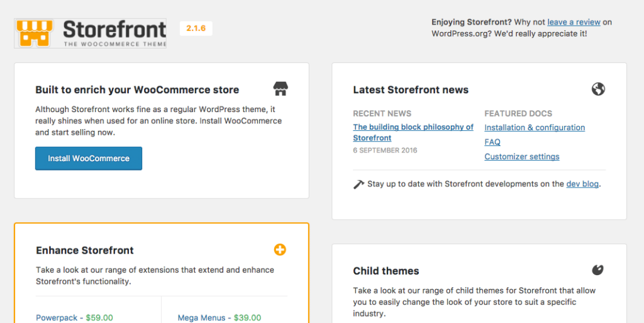Follow the dev blog link
The image size is (644, 323).
click(582, 184)
